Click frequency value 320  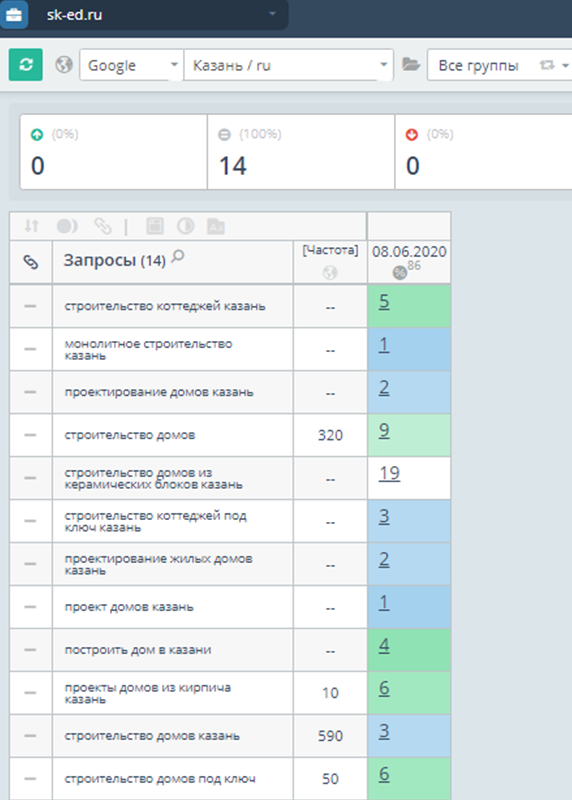point(330,435)
